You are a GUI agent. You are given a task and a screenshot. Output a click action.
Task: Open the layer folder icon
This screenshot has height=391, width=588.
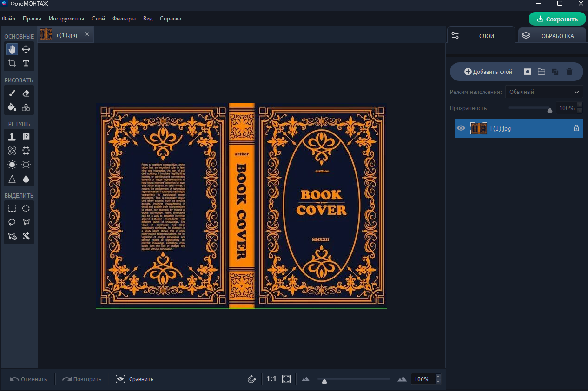tap(542, 72)
